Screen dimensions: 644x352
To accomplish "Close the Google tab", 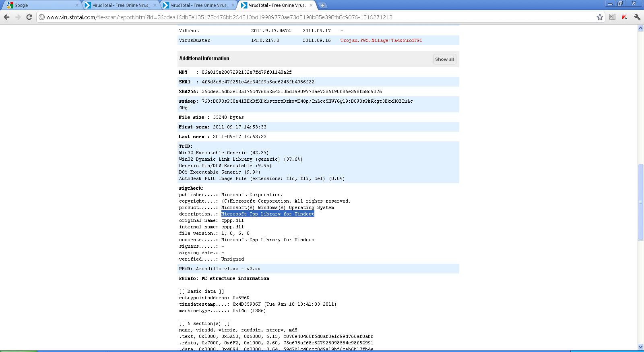I will pyautogui.click(x=77, y=5).
